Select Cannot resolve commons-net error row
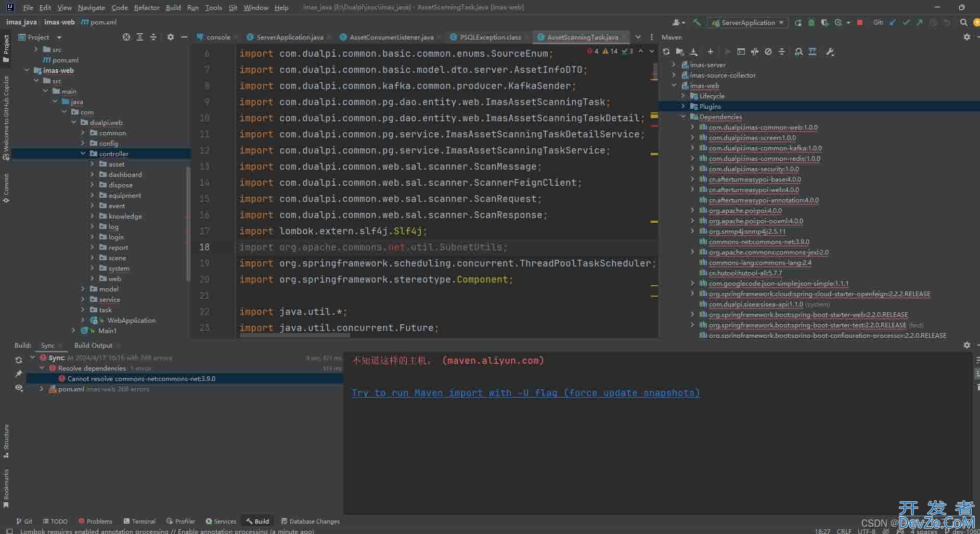 (x=185, y=378)
